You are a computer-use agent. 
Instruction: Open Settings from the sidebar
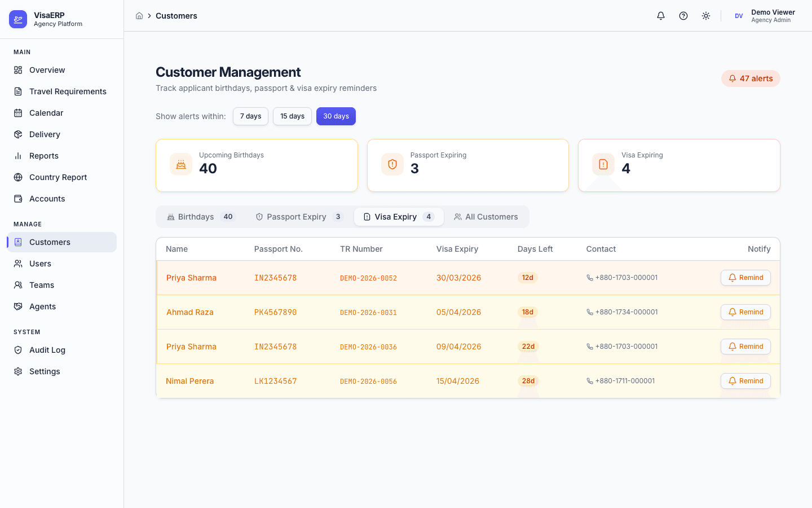click(45, 371)
